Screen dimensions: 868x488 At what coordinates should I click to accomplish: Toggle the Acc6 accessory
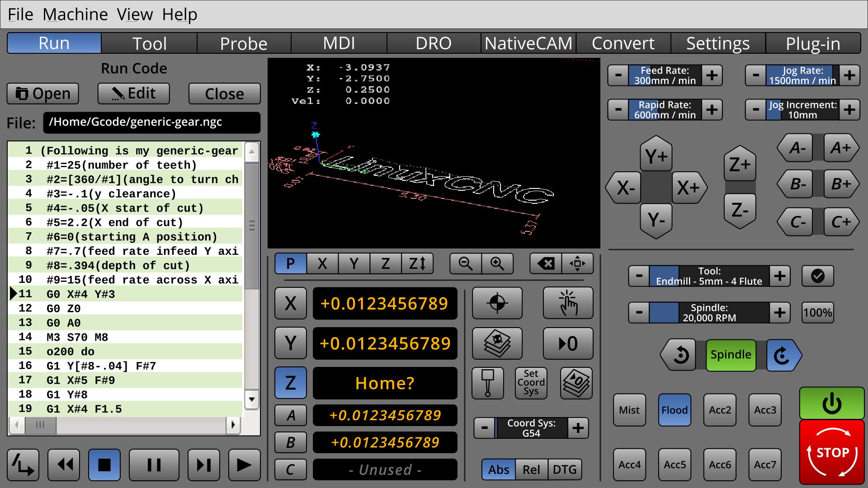click(x=720, y=465)
